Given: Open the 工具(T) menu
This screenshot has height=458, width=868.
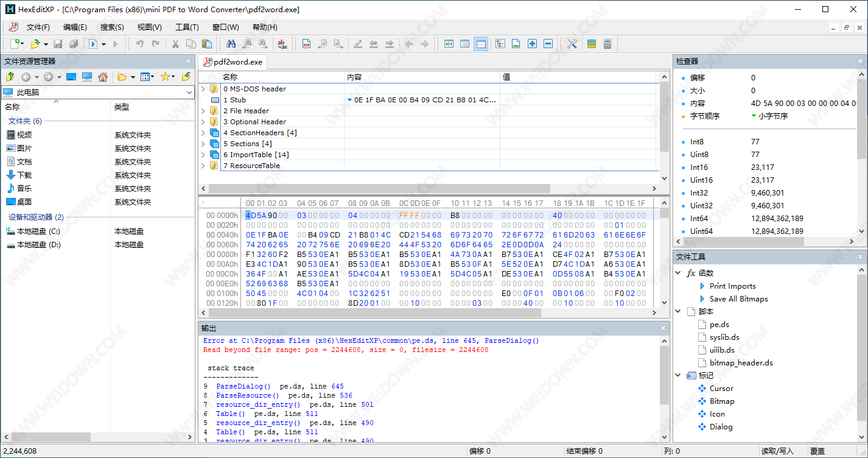Looking at the screenshot, I should click(187, 27).
